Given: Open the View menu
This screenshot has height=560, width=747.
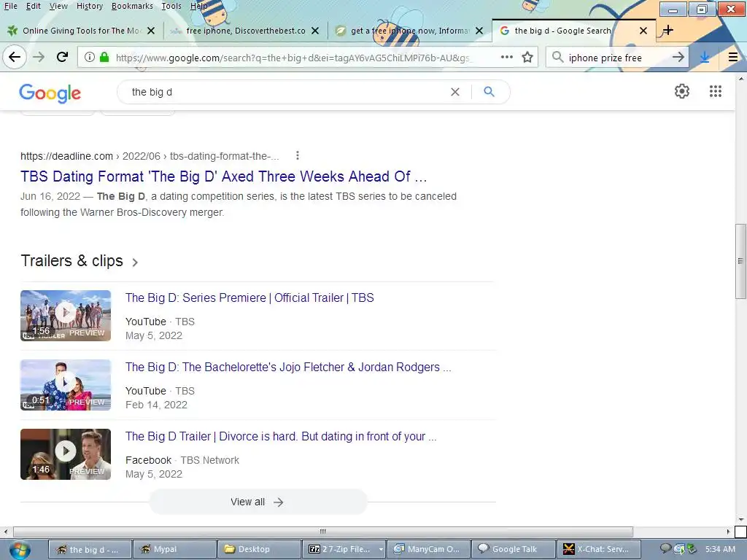Looking at the screenshot, I should point(58,6).
